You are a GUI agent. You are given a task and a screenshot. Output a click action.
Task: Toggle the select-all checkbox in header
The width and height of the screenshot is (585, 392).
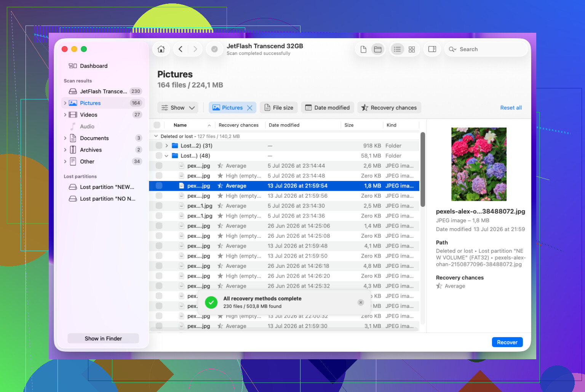pos(157,125)
